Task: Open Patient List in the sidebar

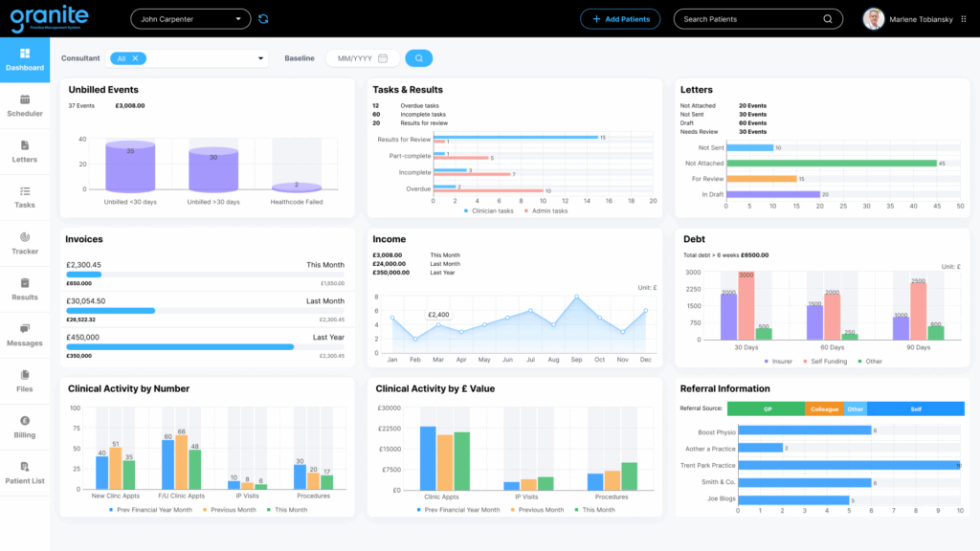Action: click(25, 473)
